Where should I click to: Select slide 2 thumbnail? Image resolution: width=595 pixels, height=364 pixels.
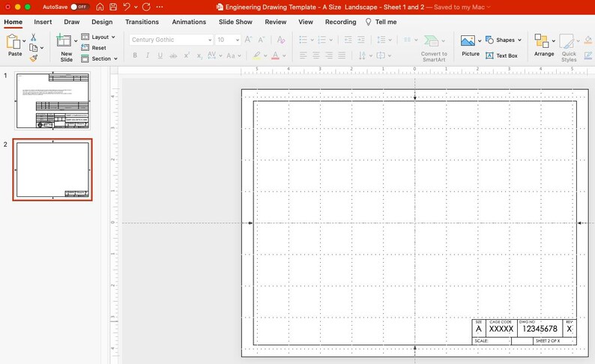tap(52, 169)
